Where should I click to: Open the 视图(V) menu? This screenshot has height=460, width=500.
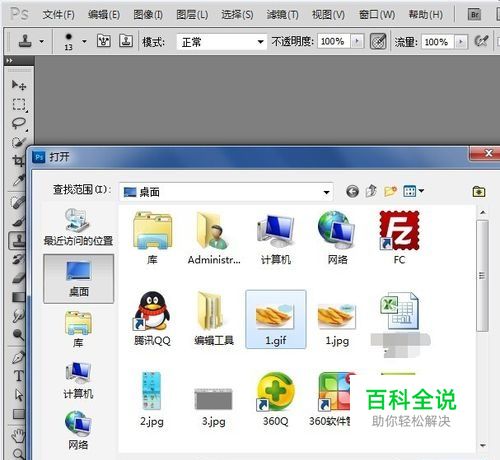[328, 14]
